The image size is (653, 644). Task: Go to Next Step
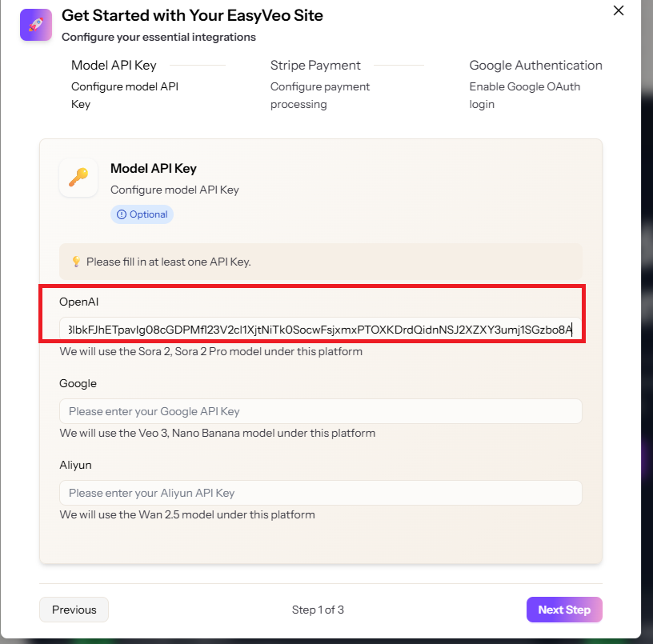pyautogui.click(x=563, y=610)
